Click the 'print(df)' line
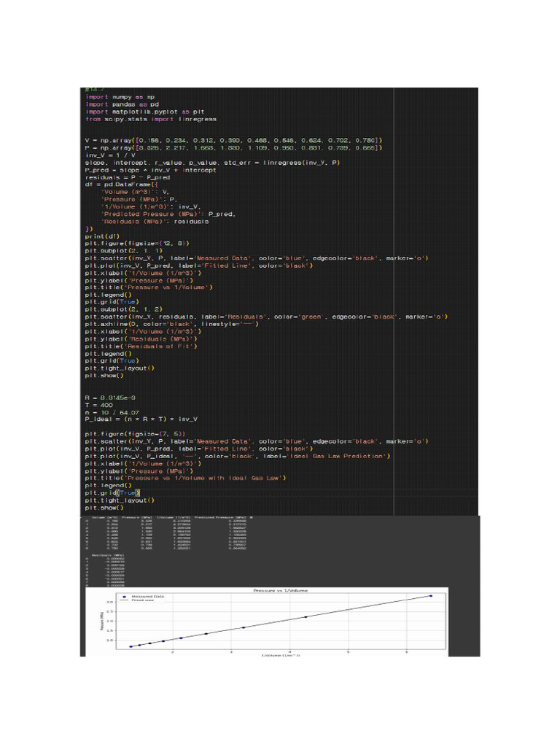Screen dimensions: 560x747 click(102, 236)
